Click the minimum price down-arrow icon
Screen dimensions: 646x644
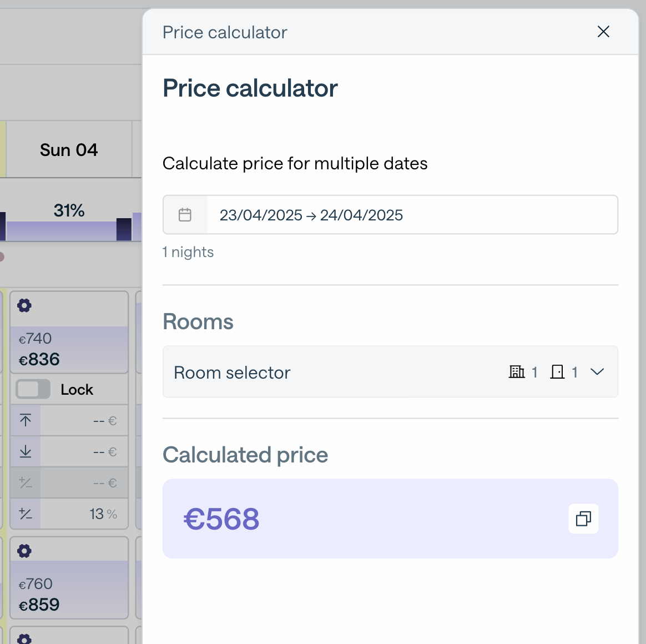click(26, 452)
